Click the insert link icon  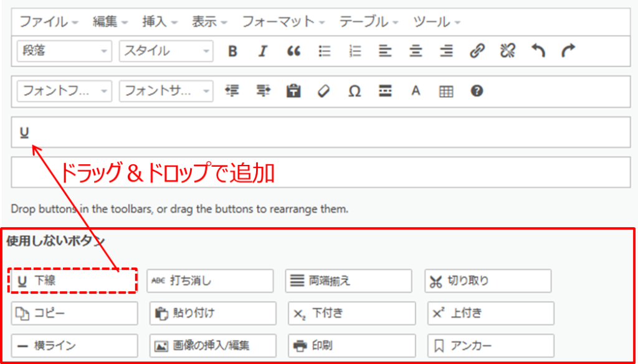(x=477, y=52)
